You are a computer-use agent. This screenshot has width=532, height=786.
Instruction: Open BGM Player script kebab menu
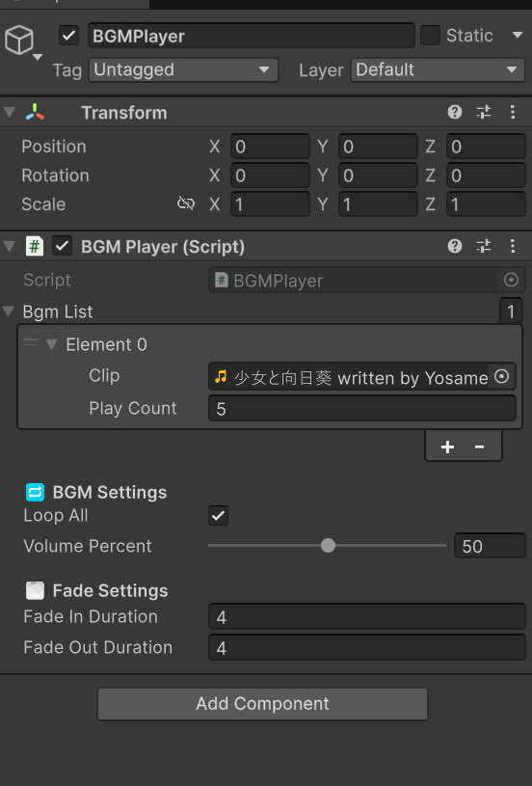pyautogui.click(x=513, y=246)
